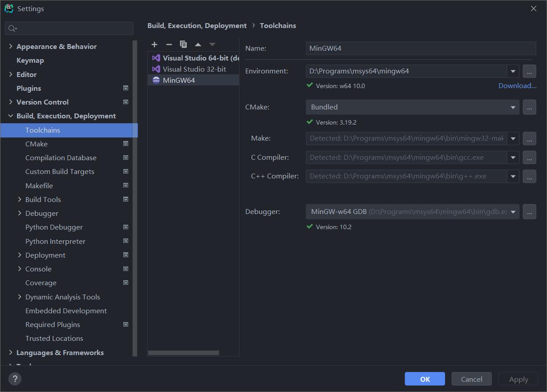The height and width of the screenshot is (392, 547).
Task: Click project-level icon next to Python Interpreter
Action: [x=126, y=241]
